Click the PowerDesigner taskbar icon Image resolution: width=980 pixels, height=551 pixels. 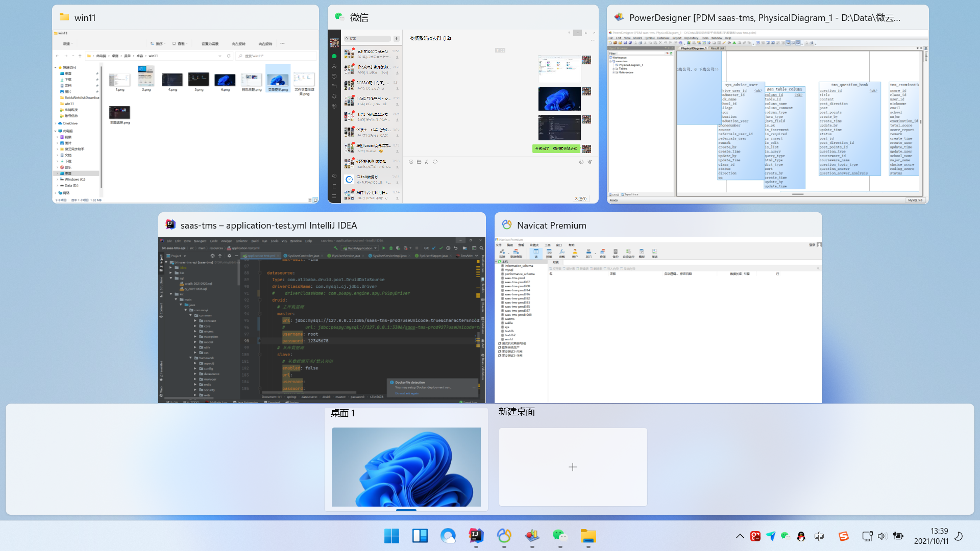coord(532,536)
